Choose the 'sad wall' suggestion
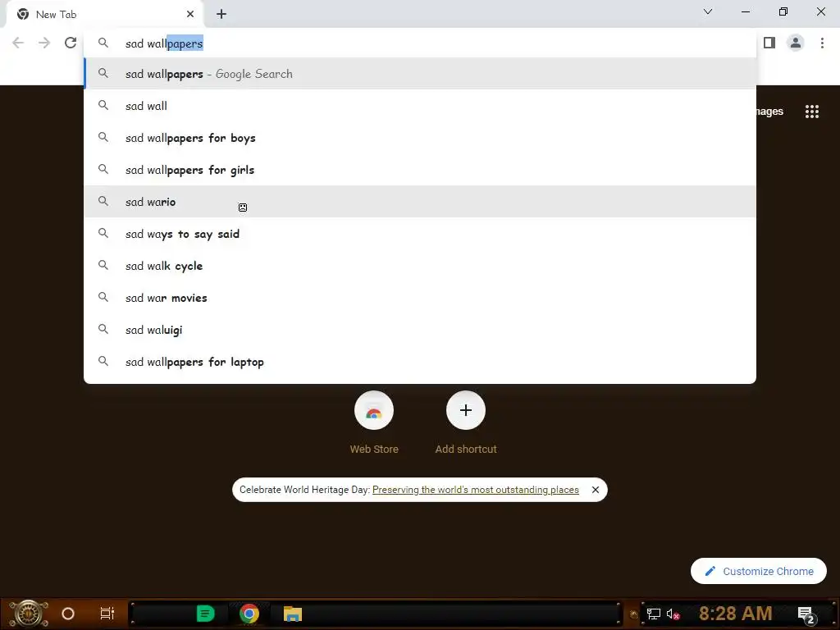Screen dimensions: 840x630 pos(420,106)
